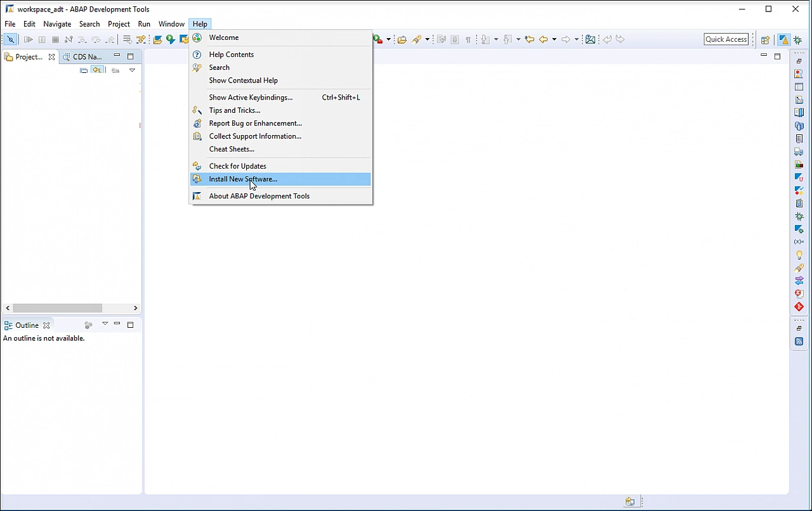Minimize the Outline view
This screenshot has width=812, height=511.
tap(117, 324)
